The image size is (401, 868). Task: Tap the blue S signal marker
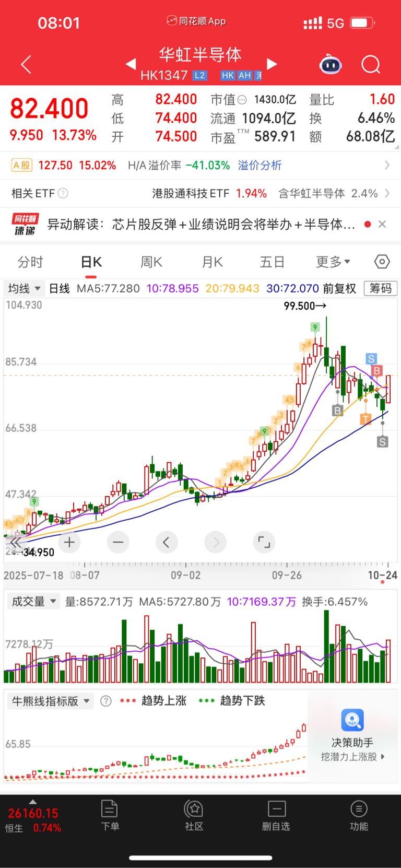371,359
